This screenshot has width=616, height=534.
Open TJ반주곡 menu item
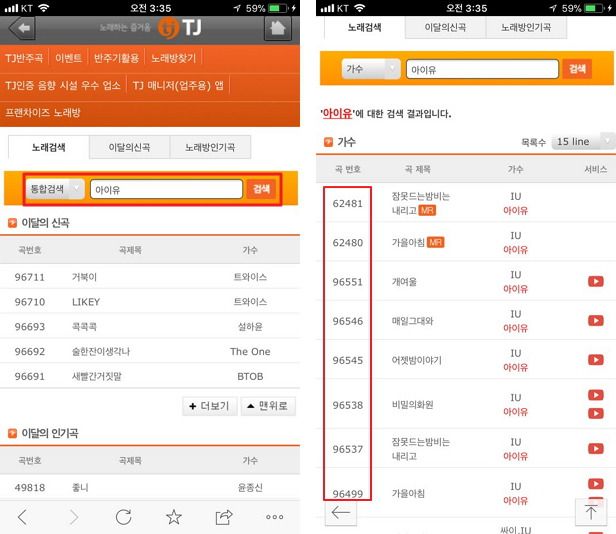[x=24, y=58]
